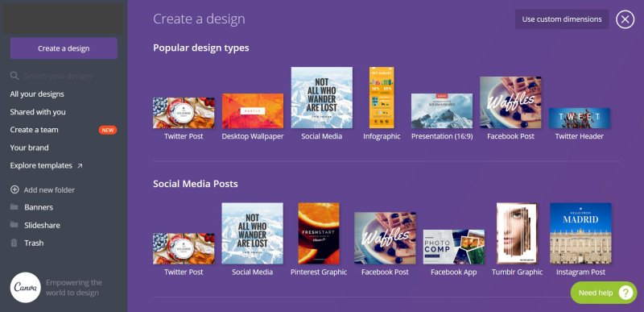Select Social Media thumbnail under Popular design types
This screenshot has height=312, width=644.
click(x=321, y=98)
